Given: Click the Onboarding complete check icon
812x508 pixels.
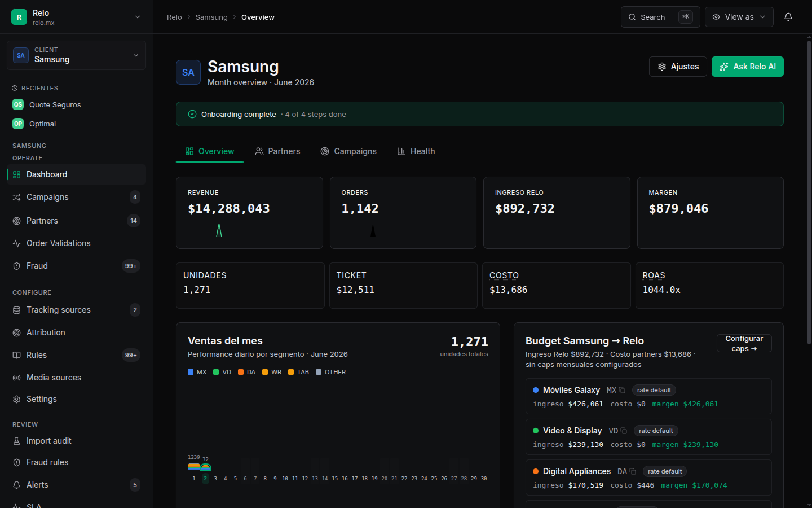Looking at the screenshot, I should point(192,114).
